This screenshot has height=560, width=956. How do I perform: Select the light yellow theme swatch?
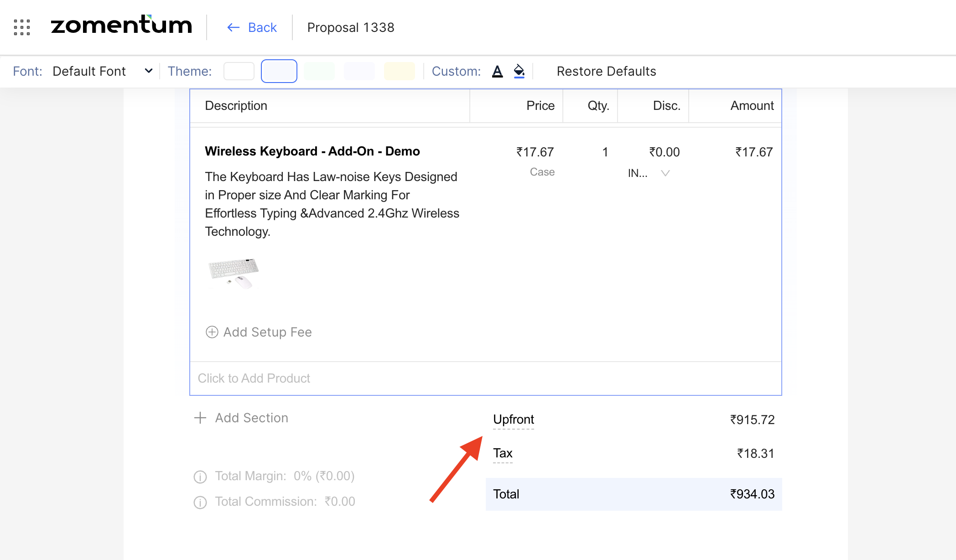(399, 71)
